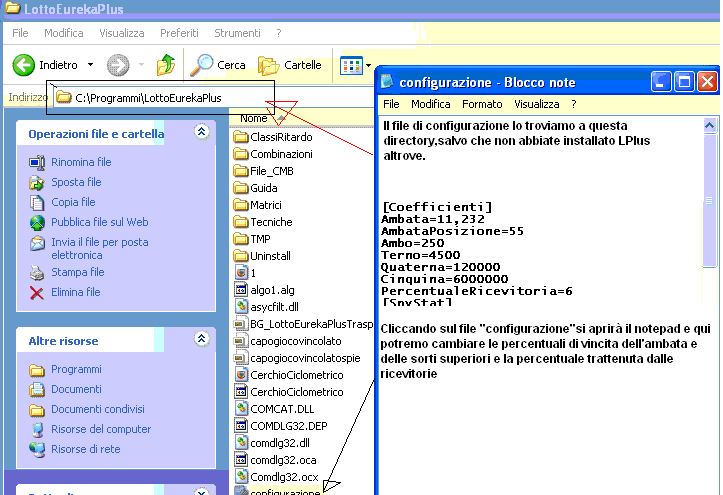The height and width of the screenshot is (495, 723).
Task: Toggle the Cartelle folders pane icon
Action: 268,65
